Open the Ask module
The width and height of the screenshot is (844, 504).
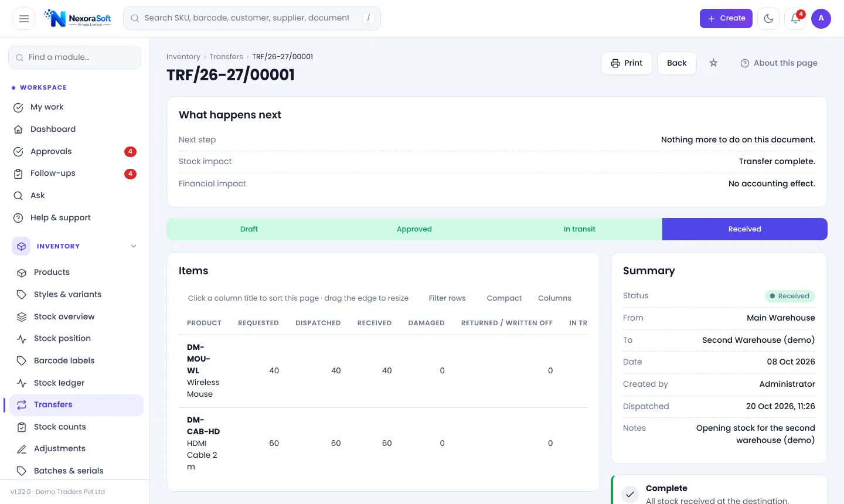pyautogui.click(x=75, y=196)
